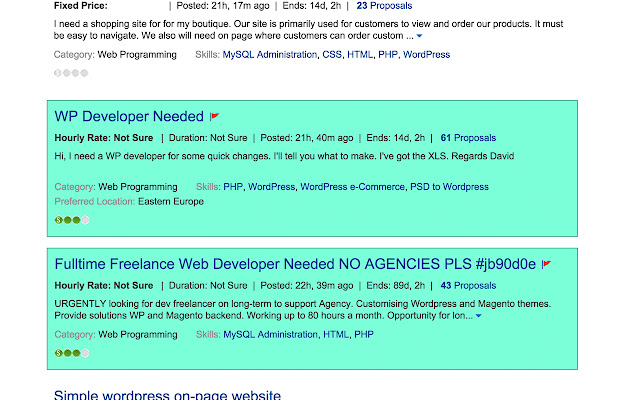
Task: View the 43 Proposals link
Action: tap(468, 286)
